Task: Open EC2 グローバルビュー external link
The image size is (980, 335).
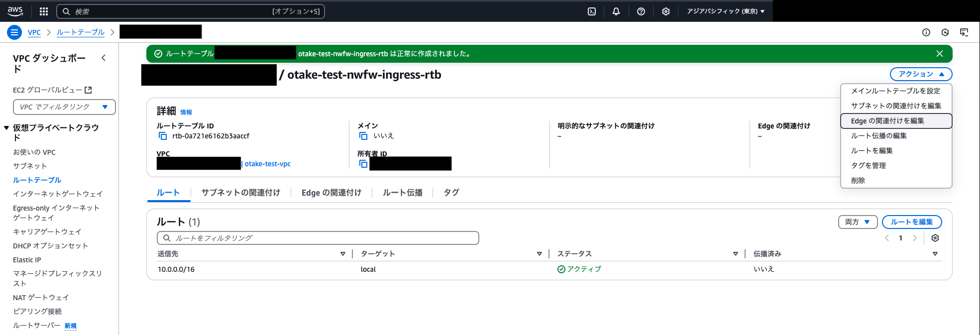Action: [x=52, y=90]
